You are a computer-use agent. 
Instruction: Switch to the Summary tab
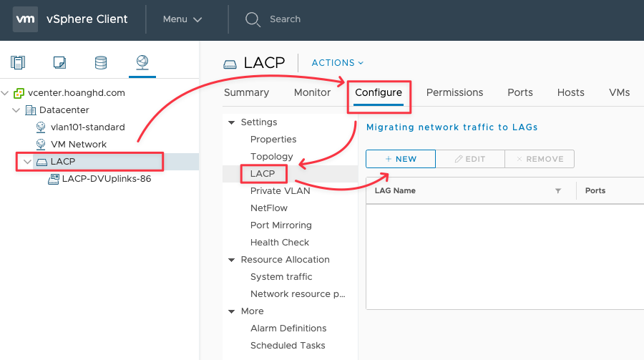tap(246, 92)
